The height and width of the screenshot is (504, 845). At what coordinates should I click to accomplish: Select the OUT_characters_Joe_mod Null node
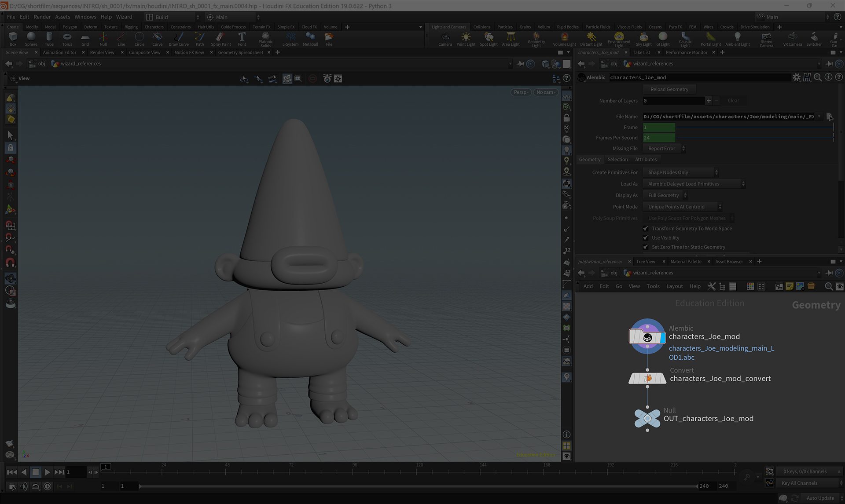647,418
